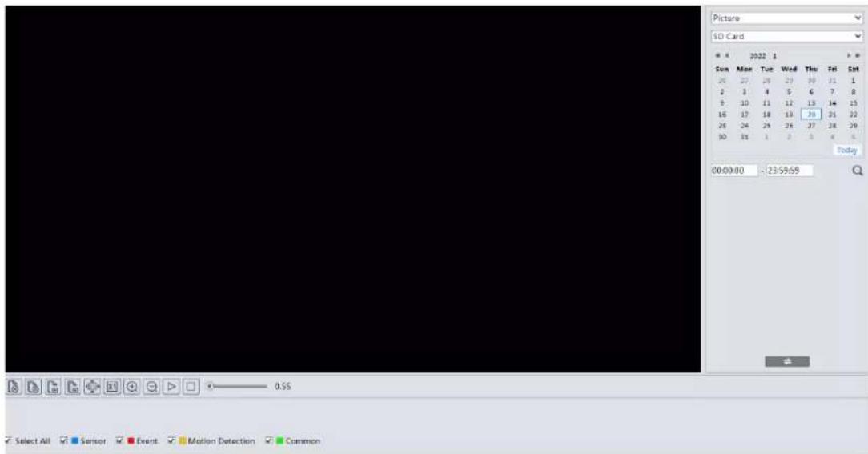
Task: Go to previous year in calendar
Action: tap(718, 56)
